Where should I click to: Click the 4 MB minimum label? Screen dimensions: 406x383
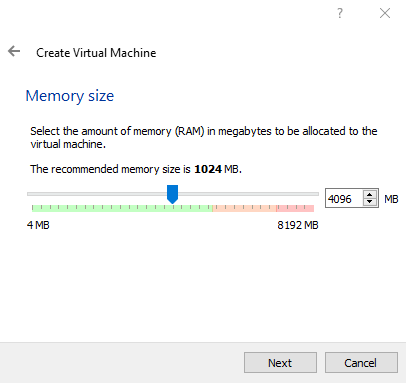click(38, 225)
